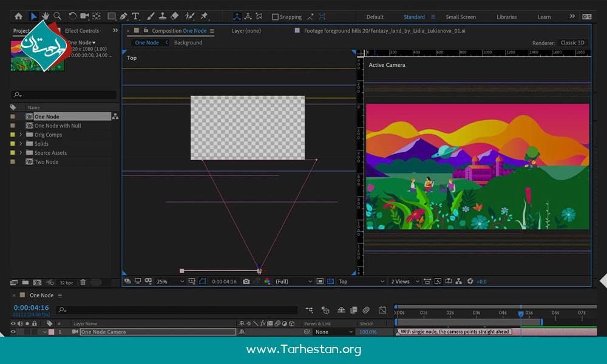The height and width of the screenshot is (364, 607).
Task: Select the Unified Camera tool
Action: [x=84, y=16]
